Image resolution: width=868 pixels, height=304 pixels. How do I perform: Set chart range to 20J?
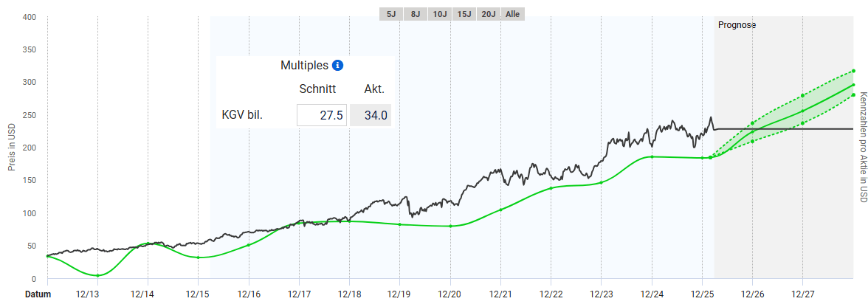click(x=489, y=14)
